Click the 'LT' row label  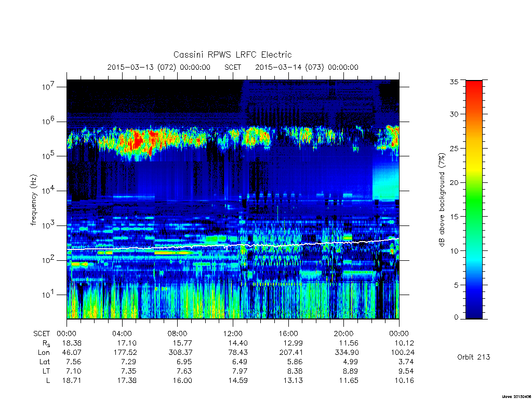click(46, 371)
